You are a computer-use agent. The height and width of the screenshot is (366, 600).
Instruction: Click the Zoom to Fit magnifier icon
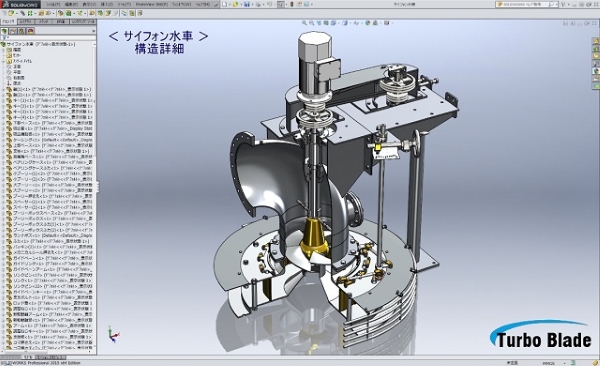(x=305, y=23)
